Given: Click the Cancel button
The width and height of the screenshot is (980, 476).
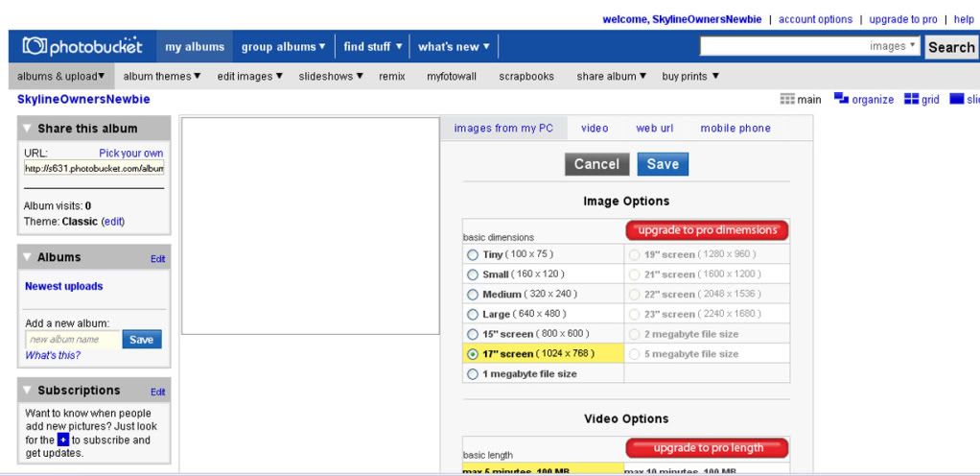Looking at the screenshot, I should coord(596,164).
